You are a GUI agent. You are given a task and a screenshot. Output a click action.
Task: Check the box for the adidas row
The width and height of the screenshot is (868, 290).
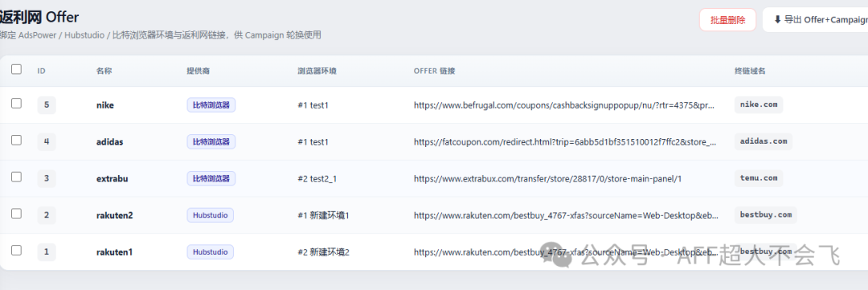[x=17, y=140]
